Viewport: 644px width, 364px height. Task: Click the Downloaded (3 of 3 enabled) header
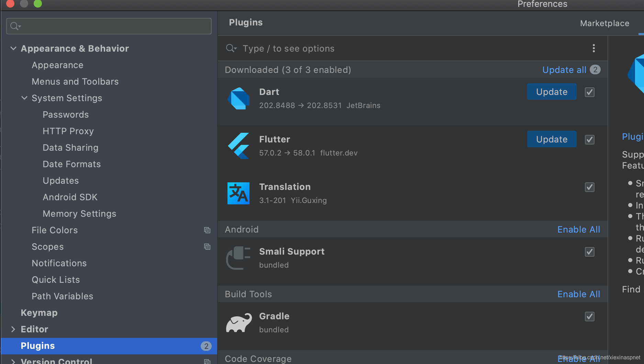pos(288,70)
